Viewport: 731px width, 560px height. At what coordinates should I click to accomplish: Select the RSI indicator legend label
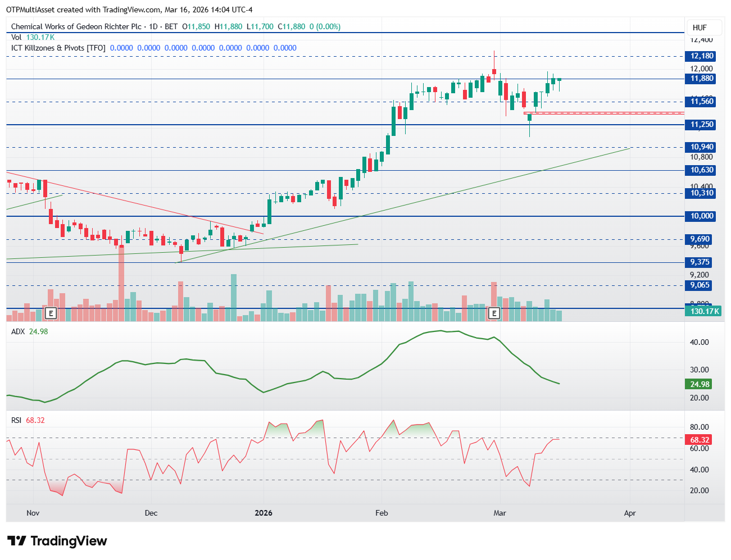pyautogui.click(x=16, y=420)
